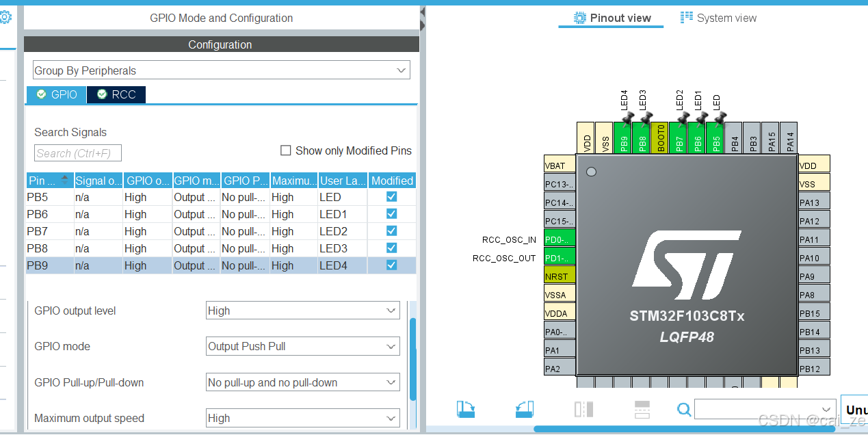
Task: Rotate the chip clockwise with toolbar icon
Action: click(466, 409)
